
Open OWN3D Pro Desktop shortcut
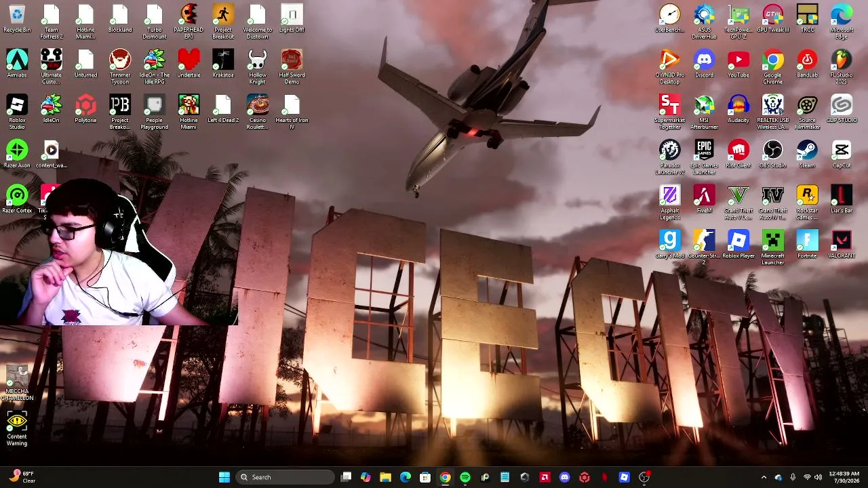[x=670, y=67]
